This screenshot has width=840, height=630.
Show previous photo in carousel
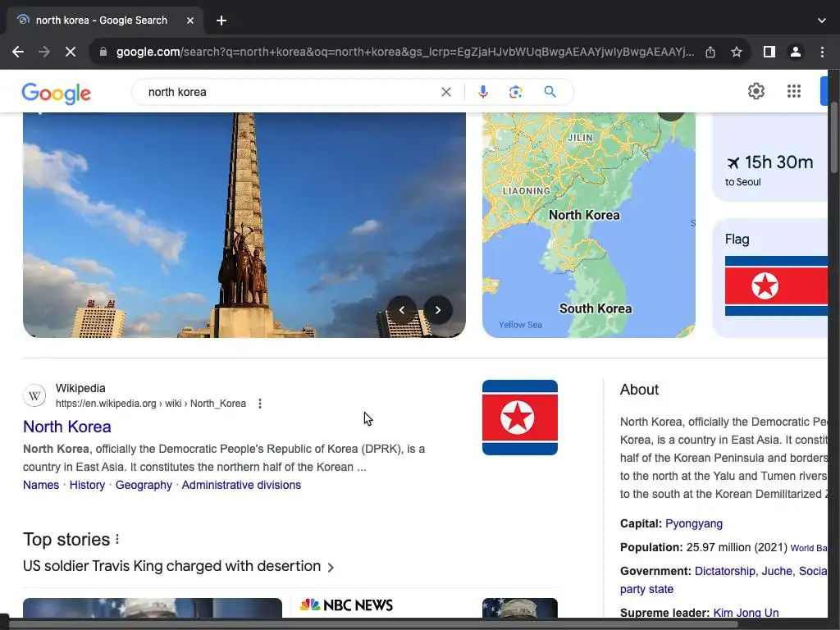(x=402, y=310)
